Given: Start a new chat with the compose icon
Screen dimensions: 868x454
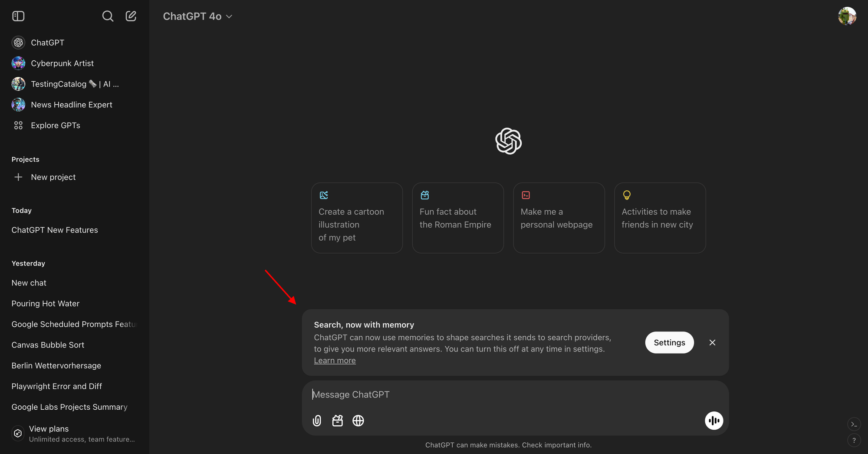Looking at the screenshot, I should [x=131, y=16].
